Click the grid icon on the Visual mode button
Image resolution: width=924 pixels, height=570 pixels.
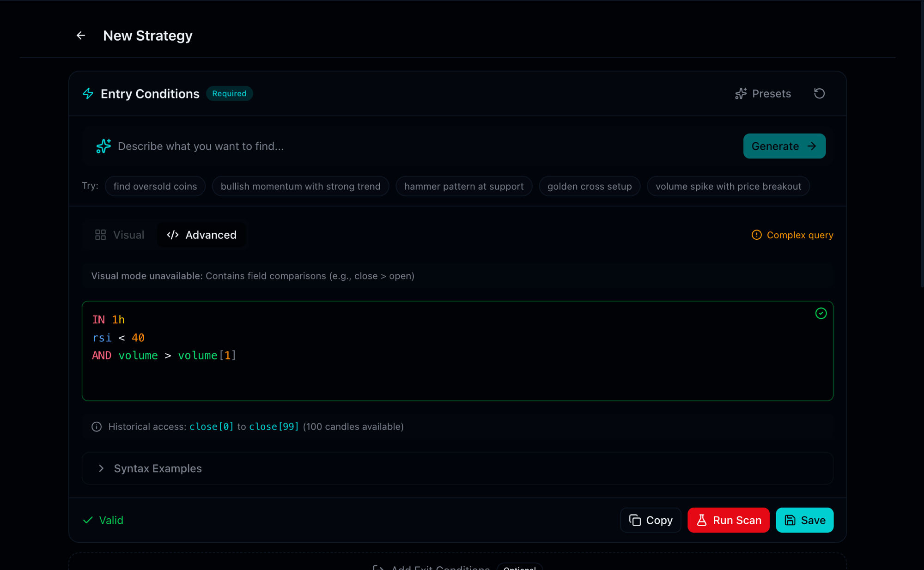(x=100, y=235)
